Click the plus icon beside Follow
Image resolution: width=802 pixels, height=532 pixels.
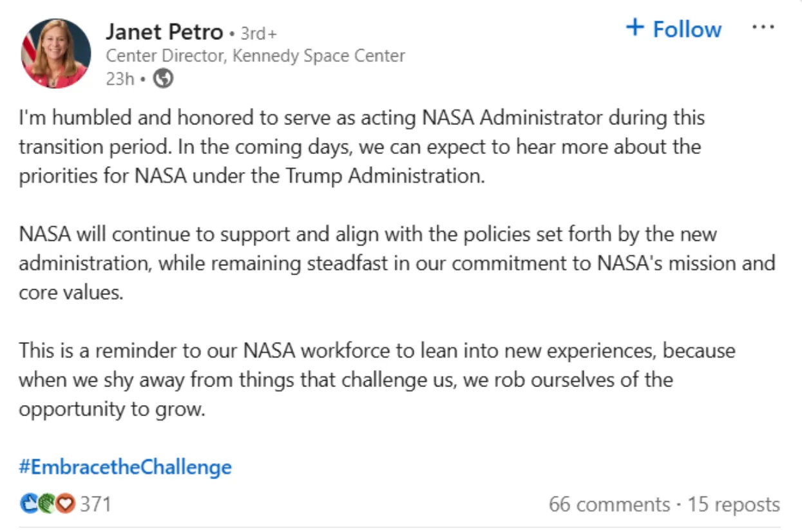point(635,28)
